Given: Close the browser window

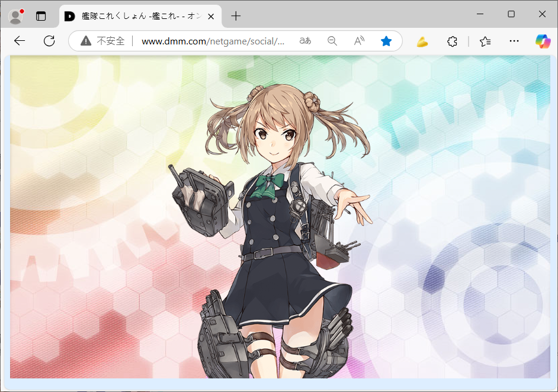Looking at the screenshot, I should (x=542, y=14).
